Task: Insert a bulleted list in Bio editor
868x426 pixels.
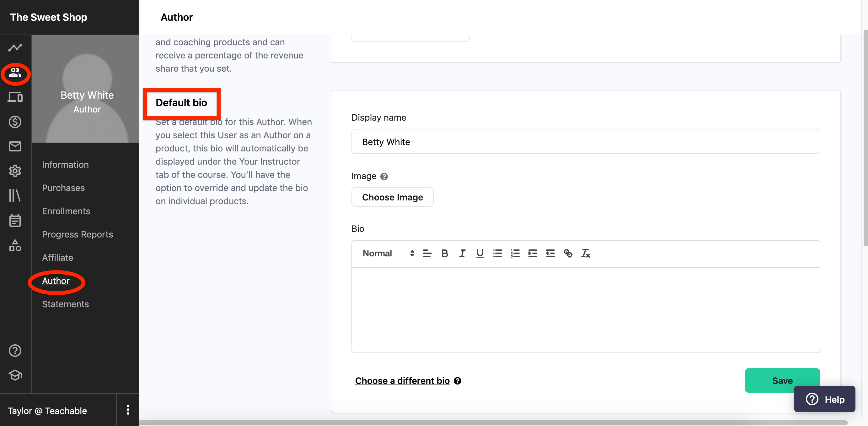Action: coord(498,253)
